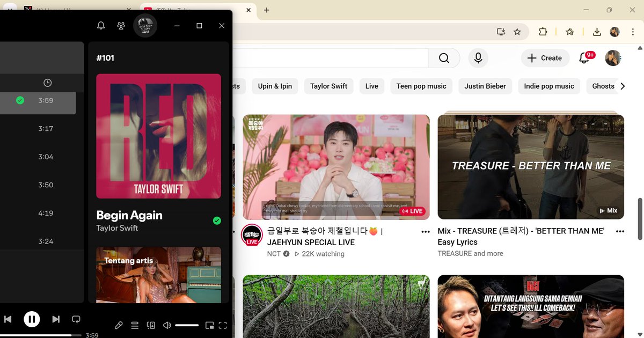Open the NCT channel avatar with LIVE badge
This screenshot has width=644, height=338.
click(x=252, y=235)
